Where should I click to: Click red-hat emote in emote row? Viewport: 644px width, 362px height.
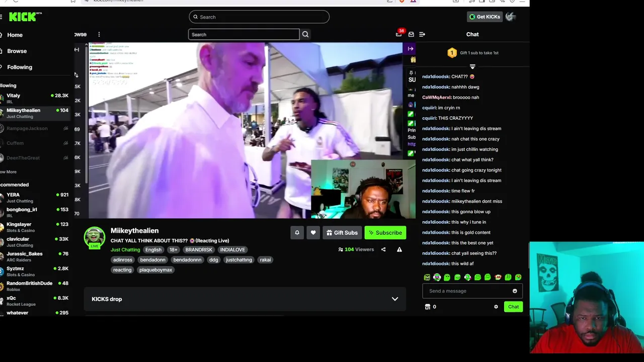point(498,277)
